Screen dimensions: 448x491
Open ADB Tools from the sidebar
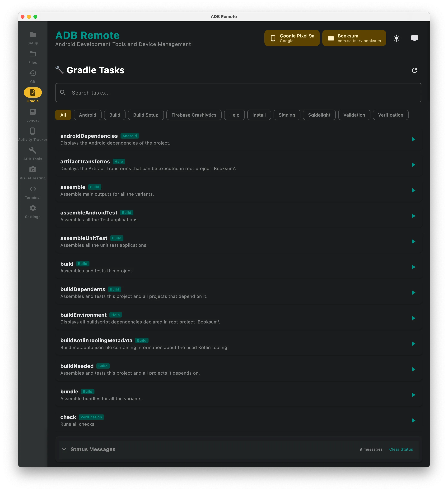coord(32,152)
